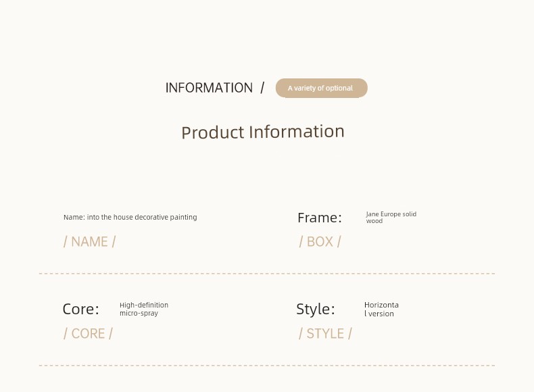Select the "/ CORE /" label
The height and width of the screenshot is (392, 534).
pyautogui.click(x=88, y=334)
